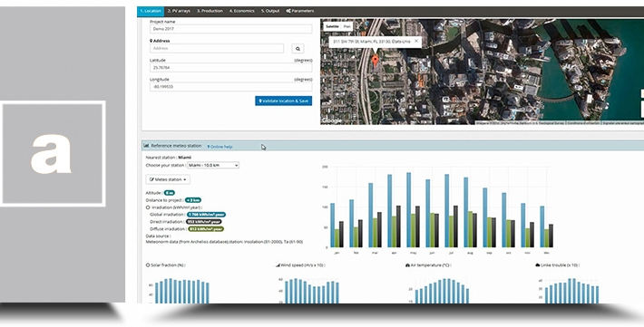
Task: Click the red map location pin
Action: pyautogui.click(x=375, y=62)
